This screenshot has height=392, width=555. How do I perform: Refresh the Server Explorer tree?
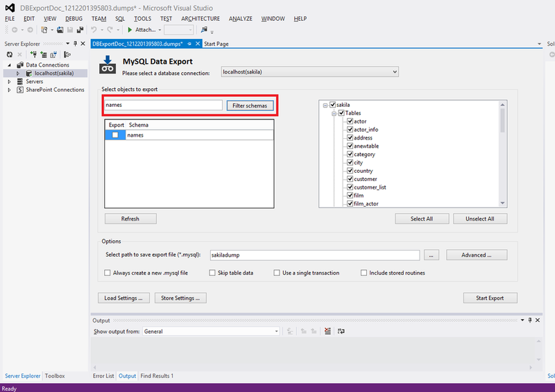point(10,55)
